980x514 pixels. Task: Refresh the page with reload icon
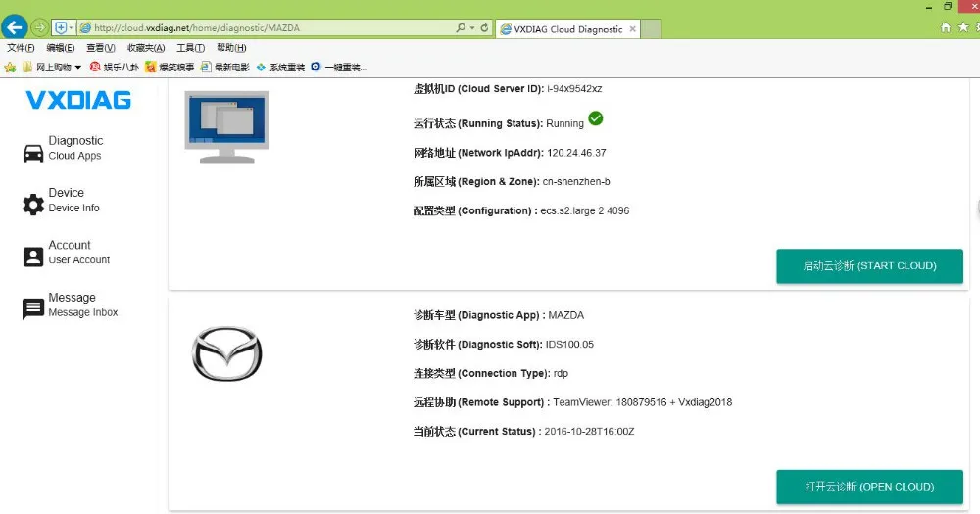[484, 28]
